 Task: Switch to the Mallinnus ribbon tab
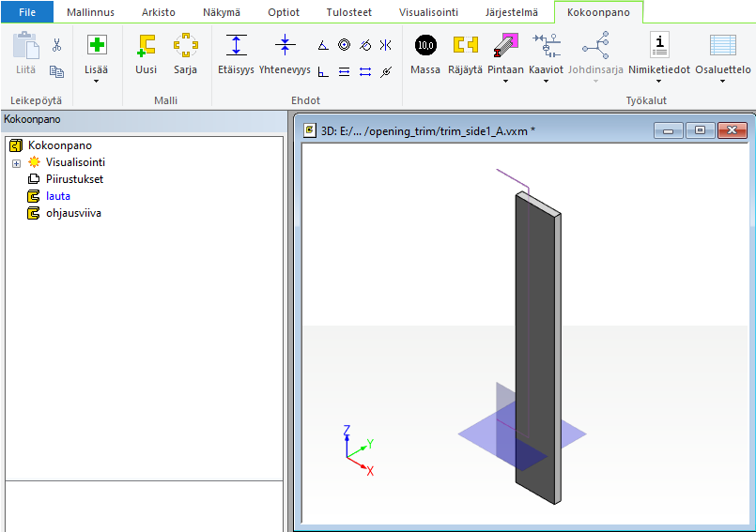[x=91, y=12]
